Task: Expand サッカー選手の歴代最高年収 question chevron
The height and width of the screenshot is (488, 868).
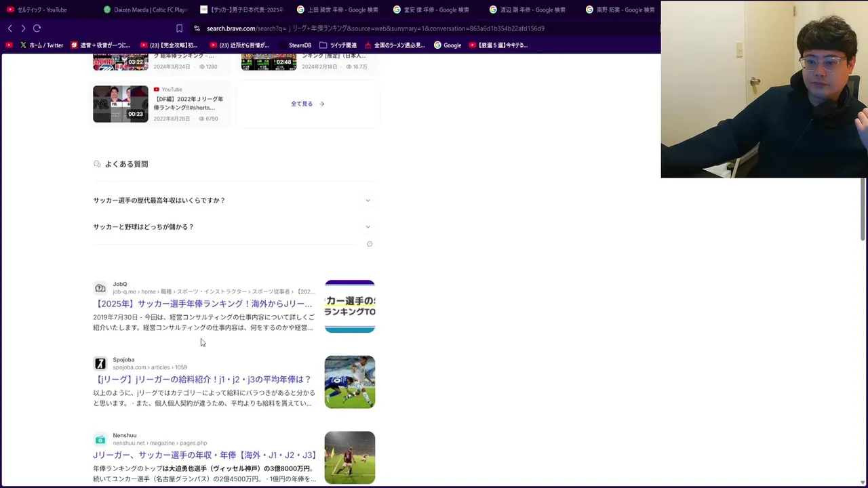Action: coord(368,201)
